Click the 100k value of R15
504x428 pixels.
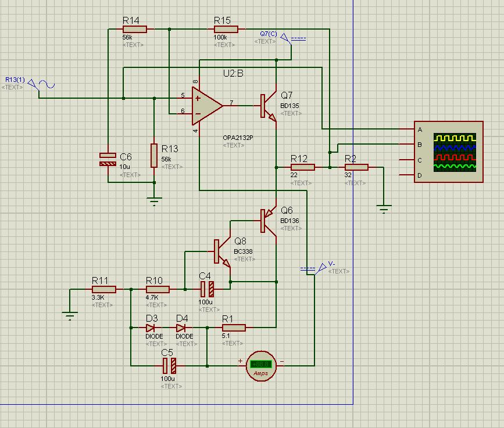click(x=220, y=37)
